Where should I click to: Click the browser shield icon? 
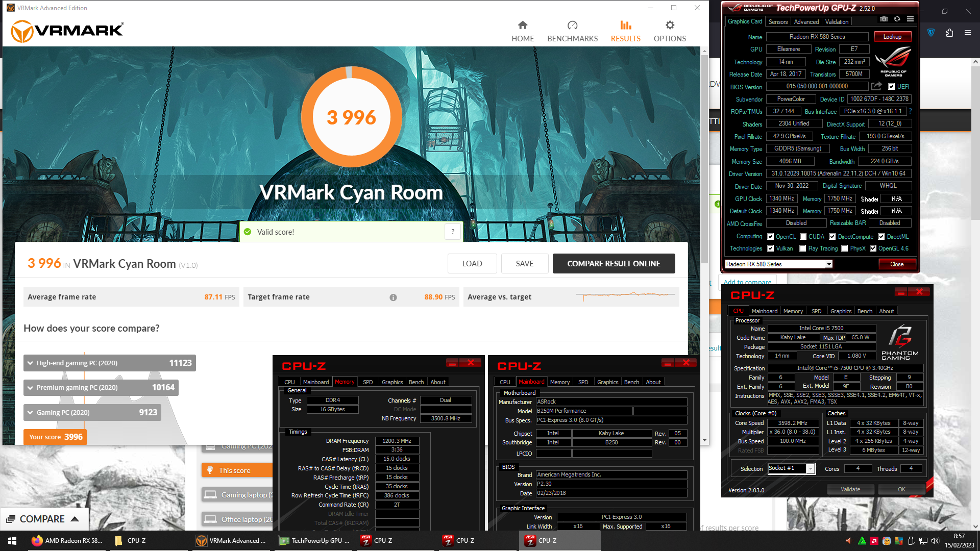point(931,33)
